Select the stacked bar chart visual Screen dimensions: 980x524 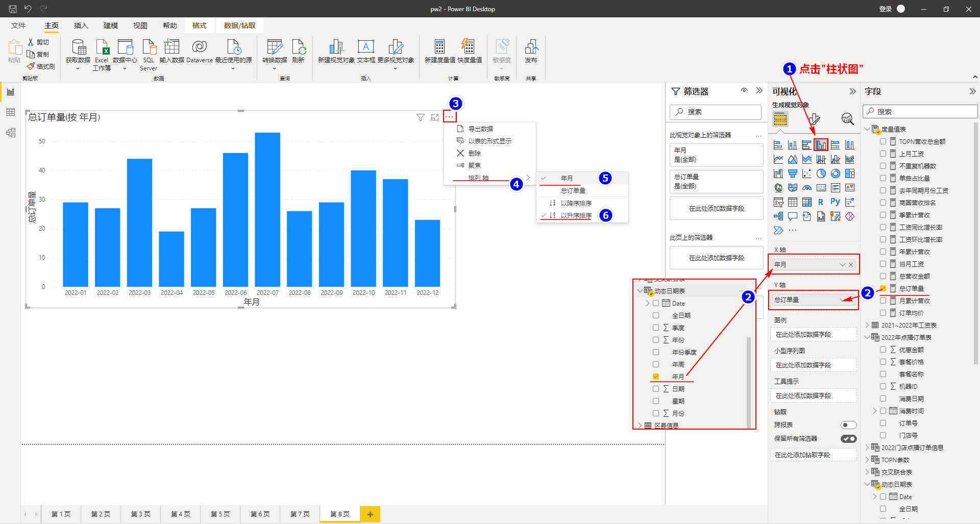point(778,145)
